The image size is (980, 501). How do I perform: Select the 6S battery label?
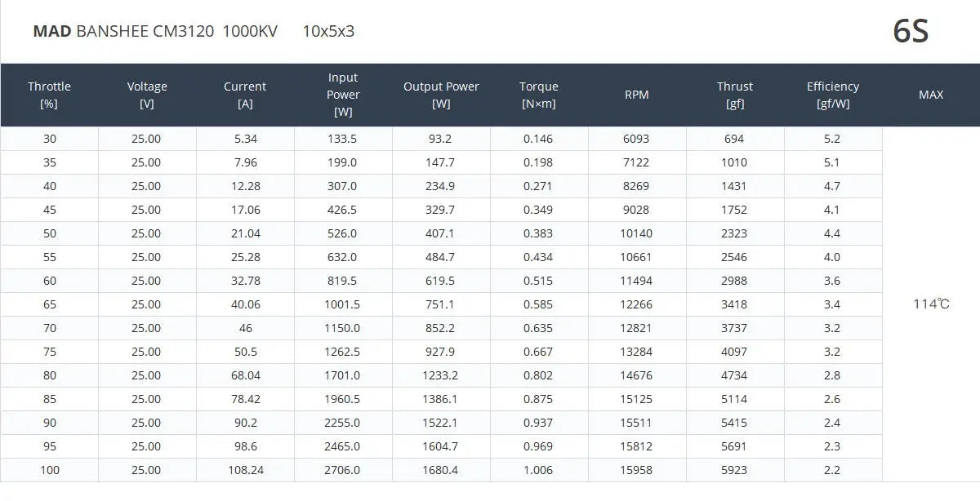[911, 32]
